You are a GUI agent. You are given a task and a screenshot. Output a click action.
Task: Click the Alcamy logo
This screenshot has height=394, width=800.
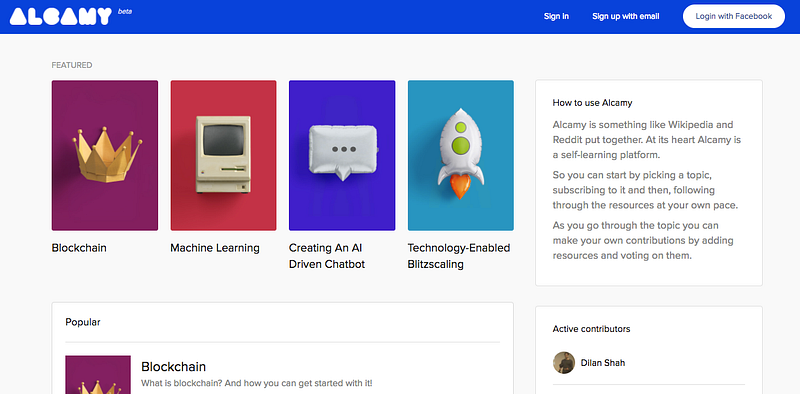click(61, 16)
